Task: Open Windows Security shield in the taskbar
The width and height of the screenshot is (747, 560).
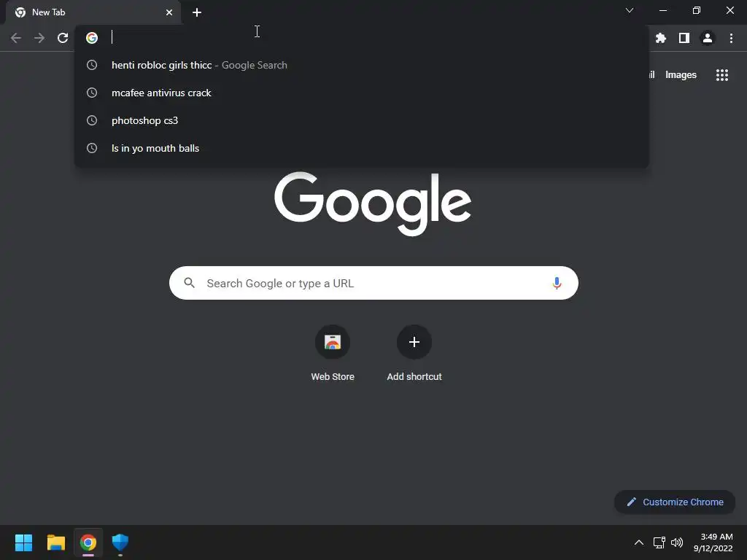Action: pos(120,542)
